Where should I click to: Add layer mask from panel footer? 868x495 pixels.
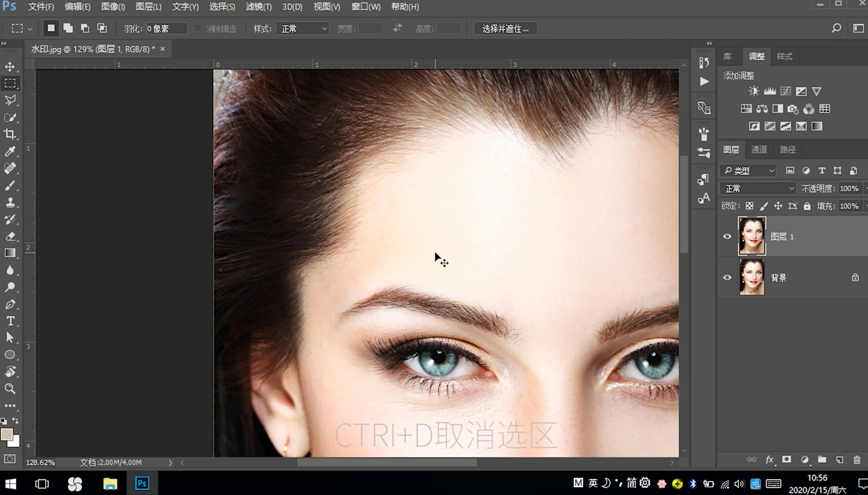[x=787, y=459]
